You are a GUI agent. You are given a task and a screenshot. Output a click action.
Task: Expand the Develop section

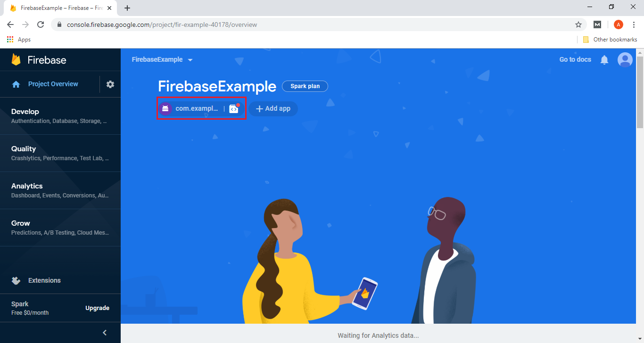pyautogui.click(x=60, y=116)
